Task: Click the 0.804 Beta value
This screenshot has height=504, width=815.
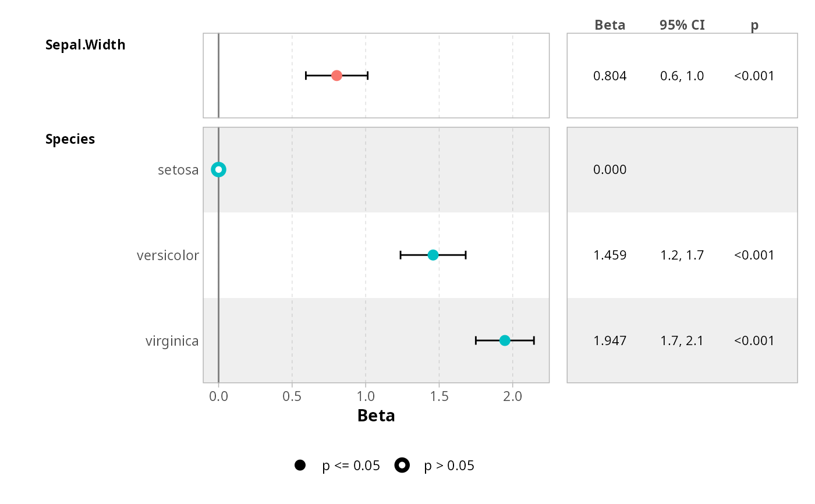Action: tap(610, 76)
